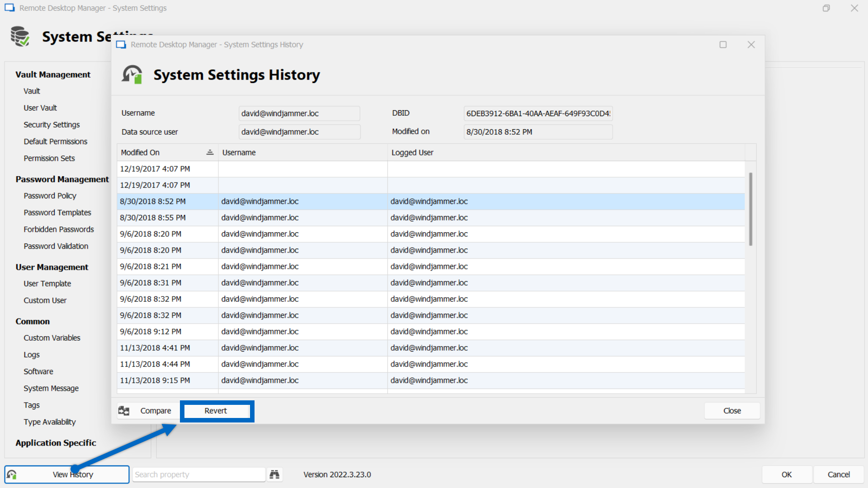Click the database icon next to System Settings heading
This screenshot has height=488, width=868.
[x=20, y=36]
